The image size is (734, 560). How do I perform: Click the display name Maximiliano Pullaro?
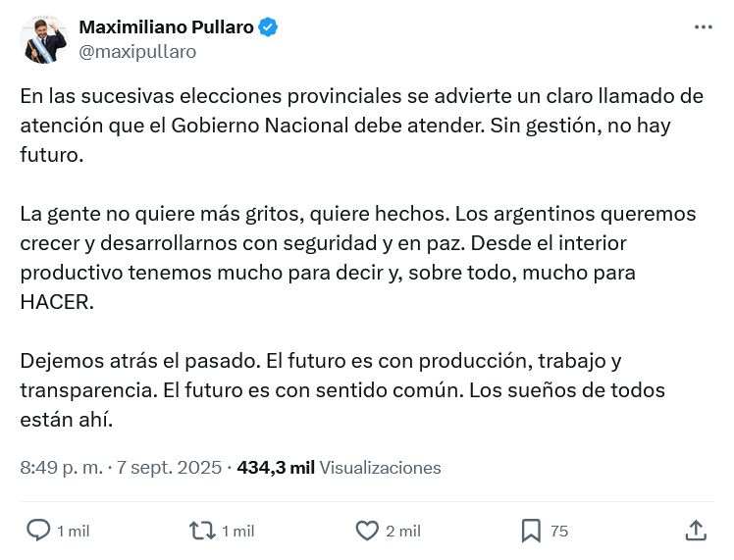click(x=165, y=27)
